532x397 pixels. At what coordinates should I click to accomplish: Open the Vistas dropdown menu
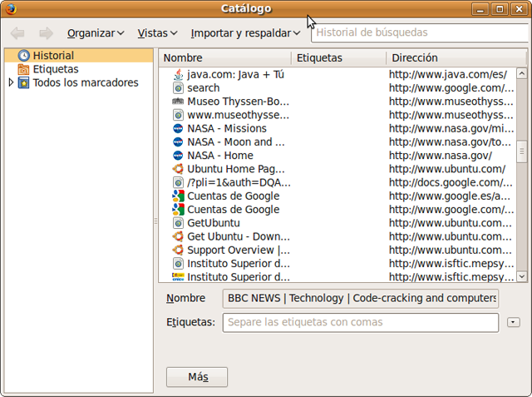pyautogui.click(x=157, y=33)
